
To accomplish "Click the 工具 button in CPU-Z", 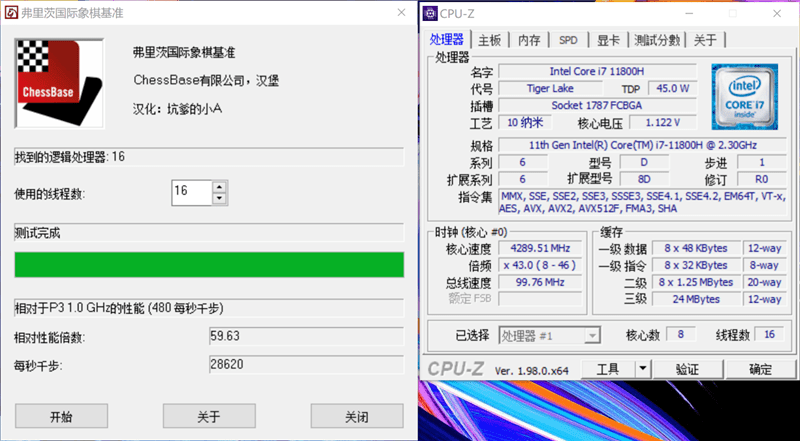I will [608, 369].
